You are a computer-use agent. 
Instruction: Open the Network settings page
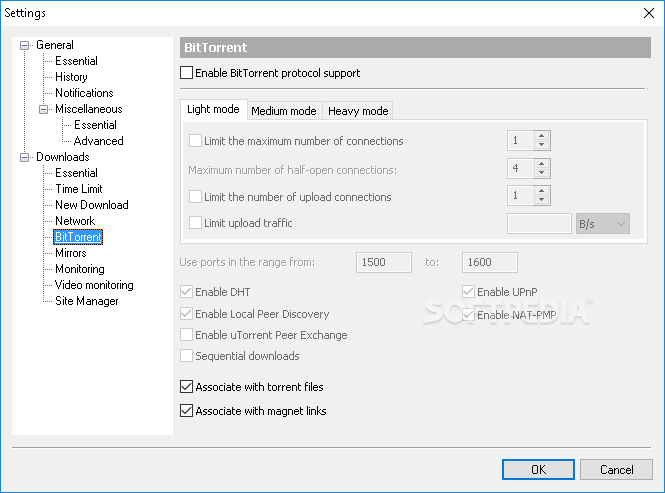(x=75, y=221)
